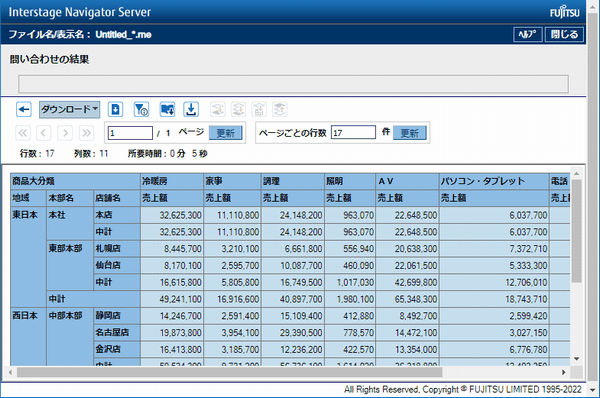
Task: Click the empty message field under 問い合わせの結果
Action: coord(293,84)
